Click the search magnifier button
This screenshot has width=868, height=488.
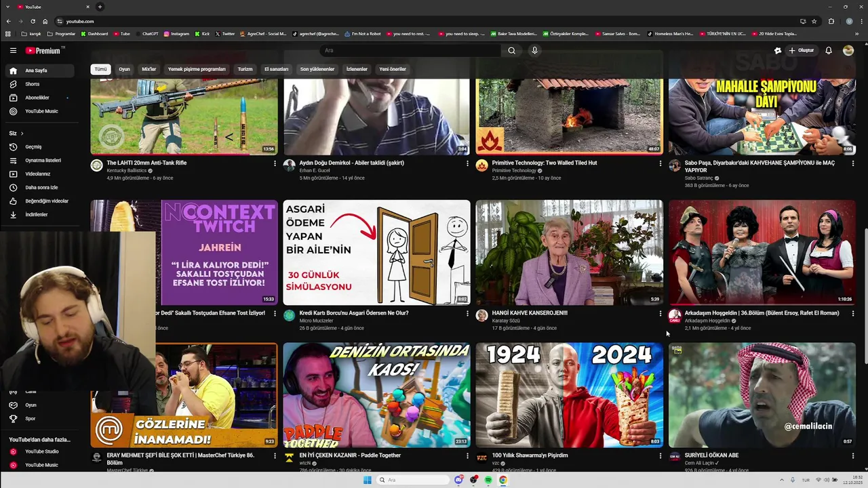[x=511, y=50]
